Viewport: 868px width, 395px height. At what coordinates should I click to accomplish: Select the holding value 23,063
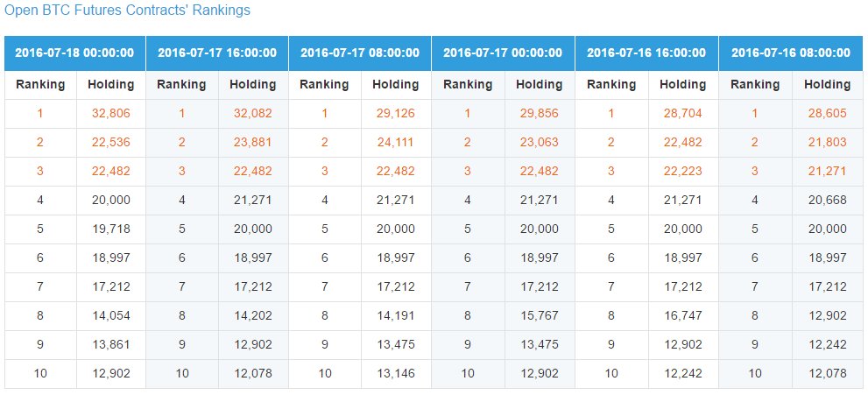[540, 143]
